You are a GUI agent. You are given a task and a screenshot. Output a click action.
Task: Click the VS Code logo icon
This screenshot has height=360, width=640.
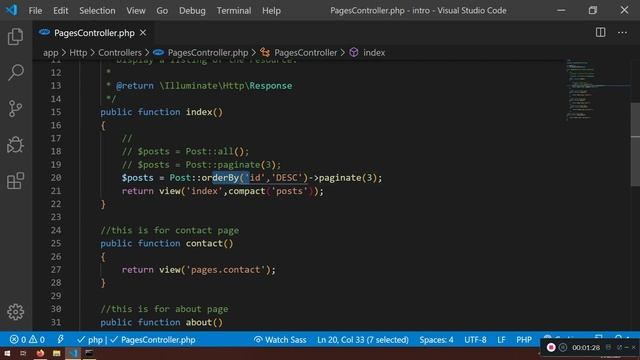(11, 10)
